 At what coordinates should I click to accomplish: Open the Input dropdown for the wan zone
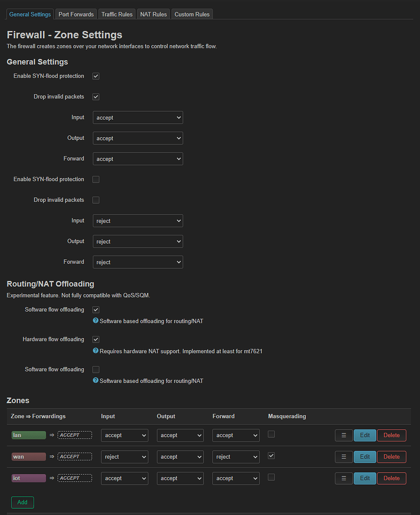tap(124, 457)
